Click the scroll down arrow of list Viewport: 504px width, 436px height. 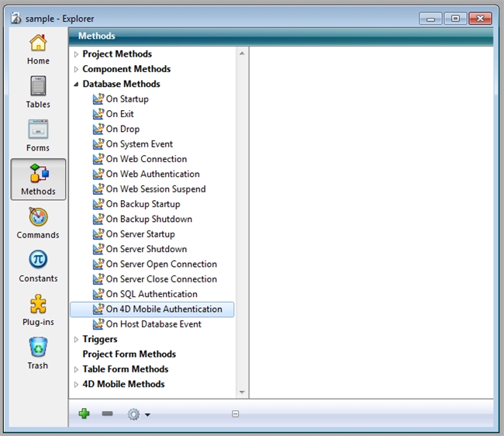[242, 393]
